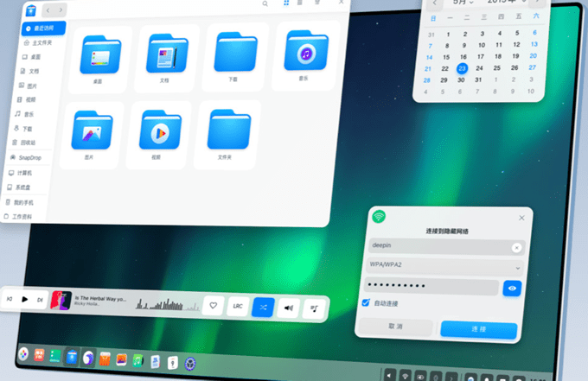Viewport: 588px width, 381px height.
Task: Skip to previous track in music player
Action: click(10, 299)
